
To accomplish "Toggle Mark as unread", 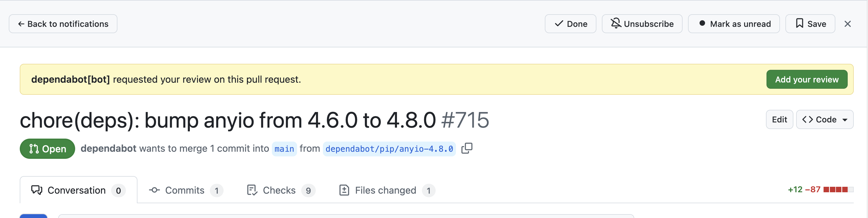I will [x=734, y=24].
